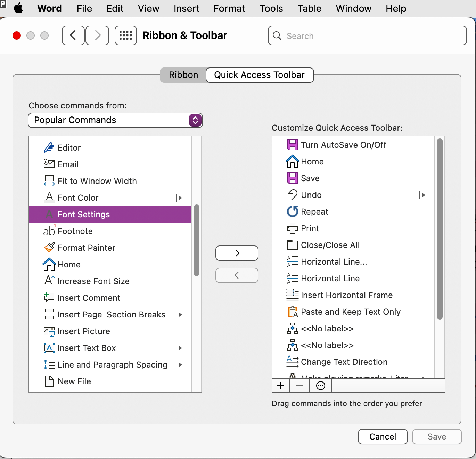The width and height of the screenshot is (476, 459).
Task: Click the Search field
Action: tap(367, 35)
